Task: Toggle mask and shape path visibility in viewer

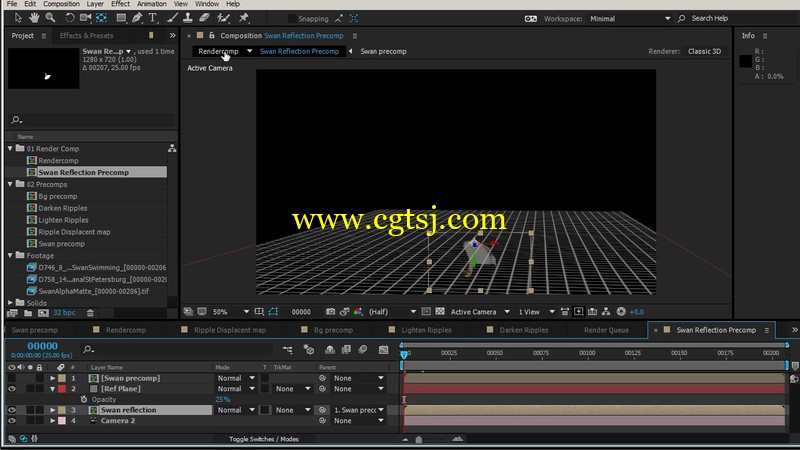Action: tap(274, 311)
